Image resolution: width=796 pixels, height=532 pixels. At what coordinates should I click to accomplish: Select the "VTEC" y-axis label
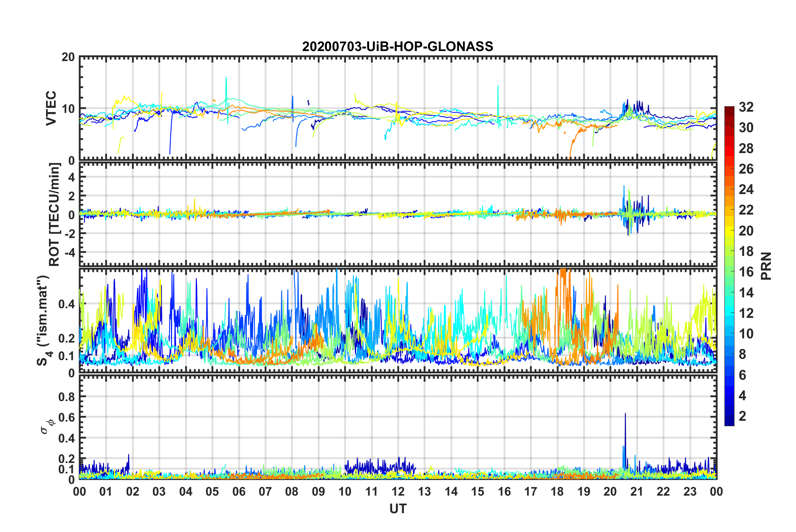point(51,108)
